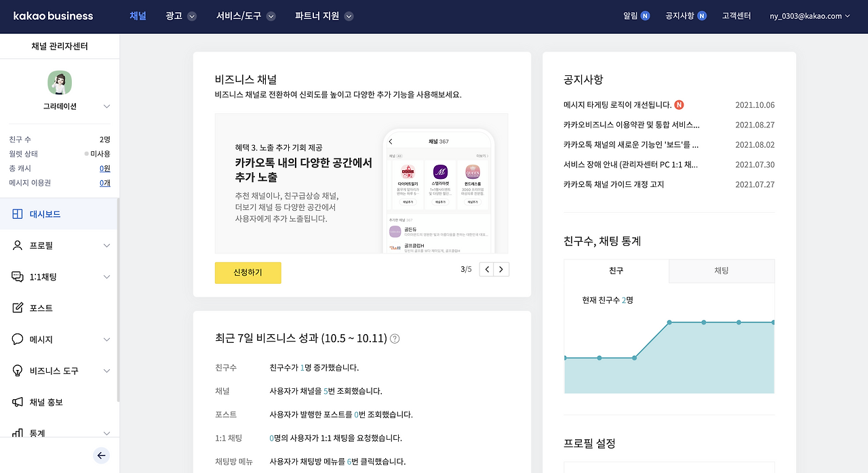Click the N badge next to 알림
Image resolution: width=868 pixels, height=473 pixels.
click(x=646, y=16)
